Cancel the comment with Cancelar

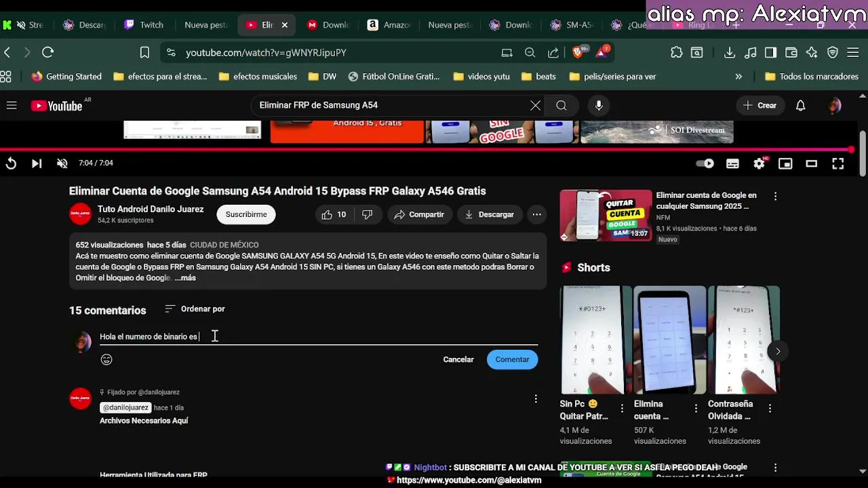pyautogui.click(x=458, y=359)
